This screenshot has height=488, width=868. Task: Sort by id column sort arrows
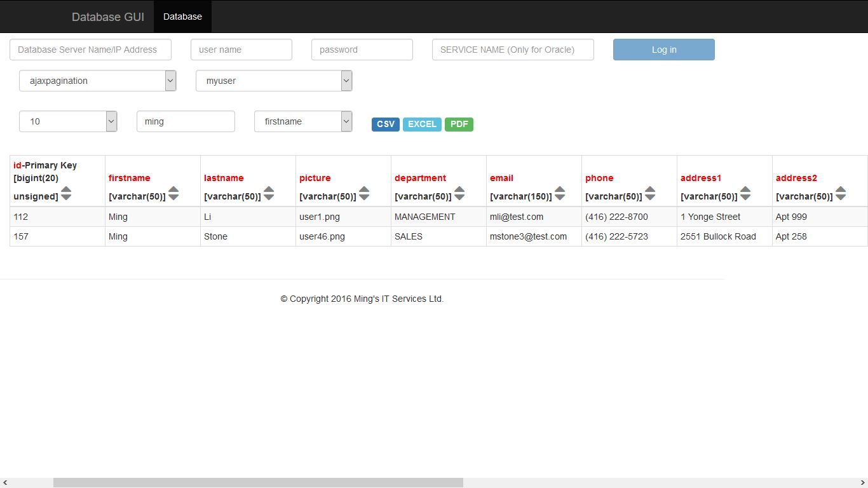click(x=66, y=194)
